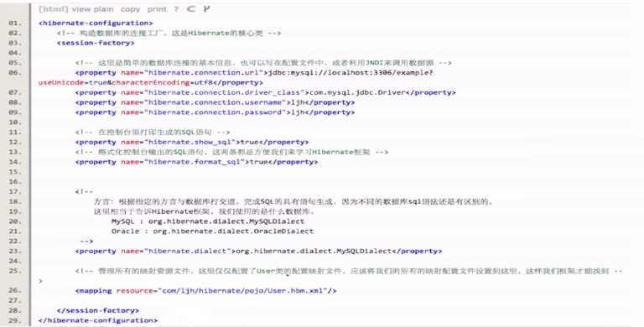Click the 'view plain' link

point(92,9)
